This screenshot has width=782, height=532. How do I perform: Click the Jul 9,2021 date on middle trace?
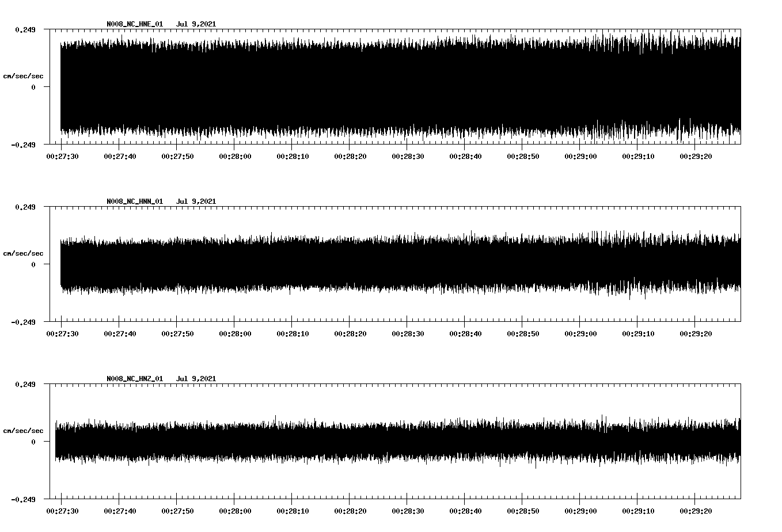pyautogui.click(x=196, y=202)
